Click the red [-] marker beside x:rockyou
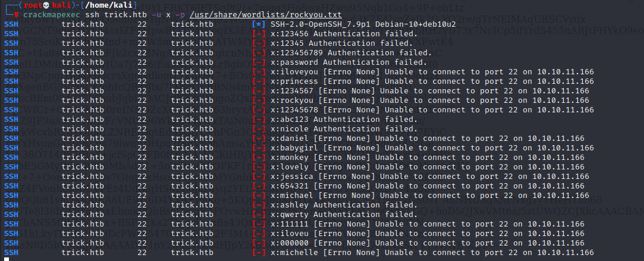 pos(259,100)
